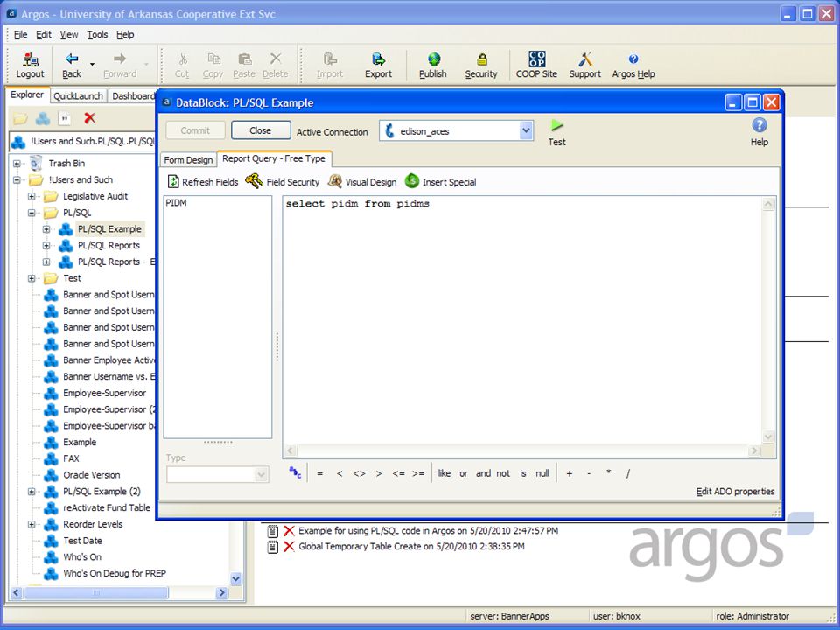This screenshot has width=840, height=630.
Task: Open the View menu
Action: click(69, 35)
